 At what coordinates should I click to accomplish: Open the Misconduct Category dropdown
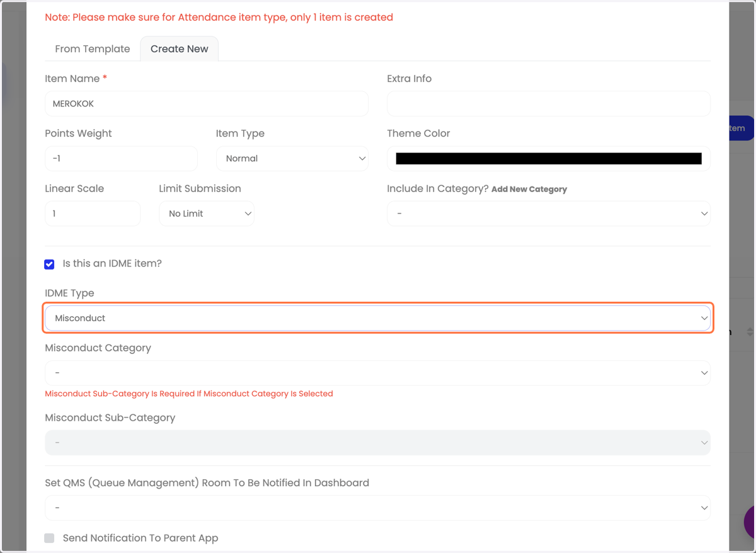coord(377,373)
